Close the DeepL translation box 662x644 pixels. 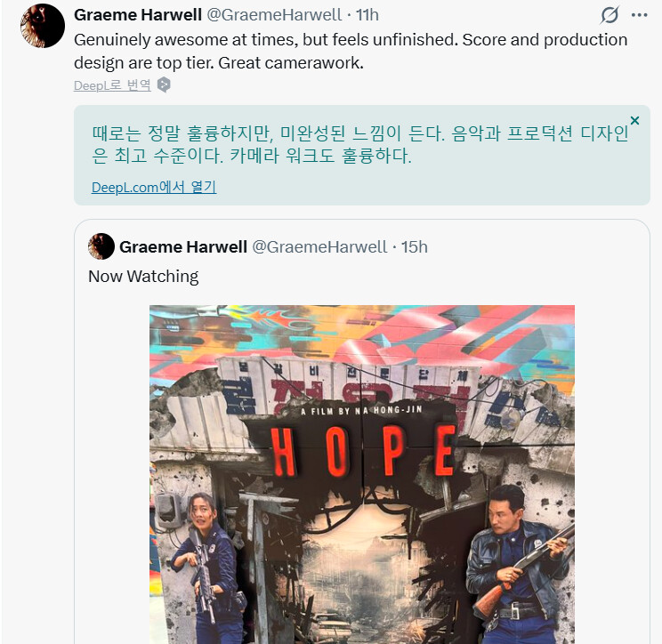pos(634,120)
